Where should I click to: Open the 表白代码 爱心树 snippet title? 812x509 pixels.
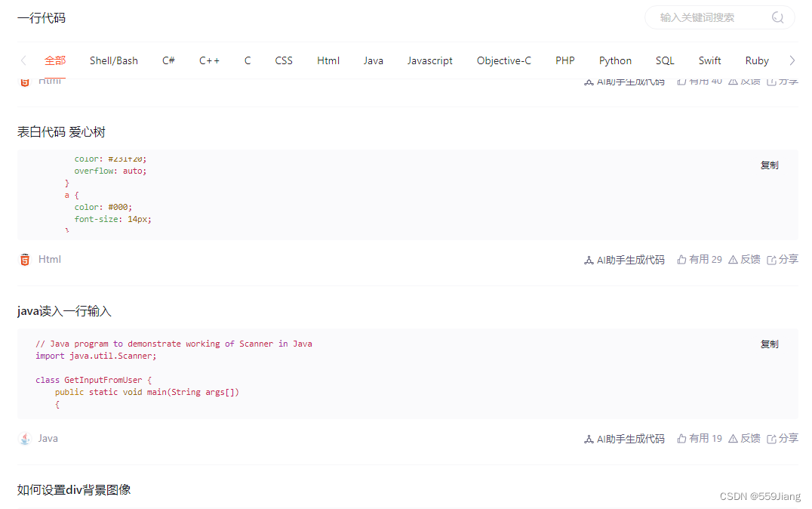coord(61,132)
